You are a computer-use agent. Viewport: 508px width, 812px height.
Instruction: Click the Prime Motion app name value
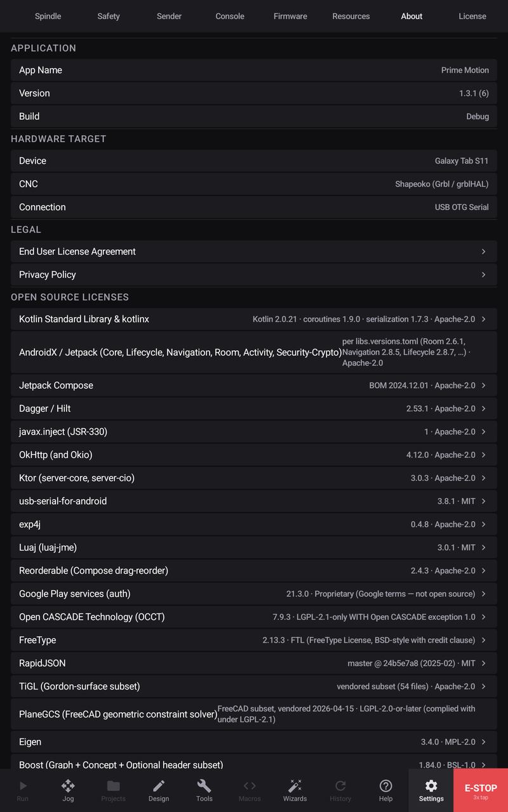465,70
